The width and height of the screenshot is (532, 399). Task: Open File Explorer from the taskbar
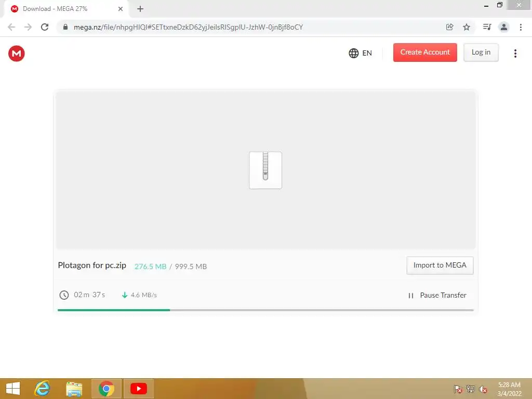tap(74, 389)
